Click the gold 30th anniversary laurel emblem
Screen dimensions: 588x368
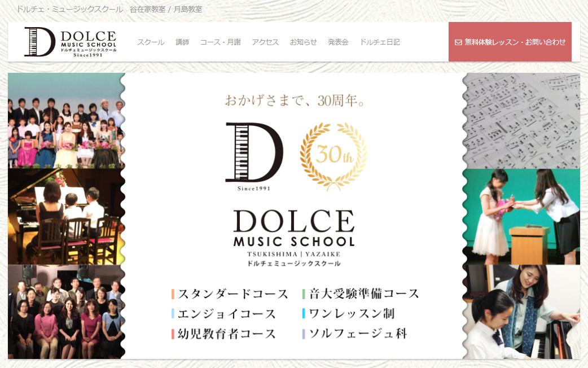tap(334, 156)
